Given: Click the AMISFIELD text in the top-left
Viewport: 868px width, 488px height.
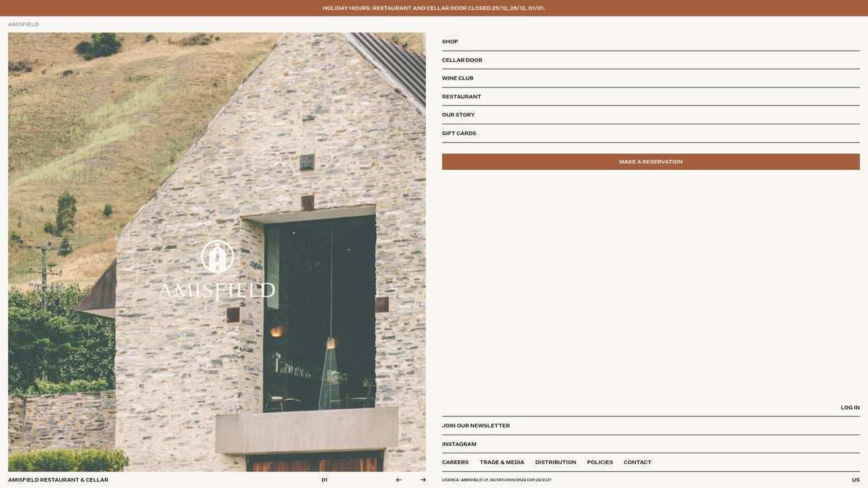Looking at the screenshot, I should 24,25.
